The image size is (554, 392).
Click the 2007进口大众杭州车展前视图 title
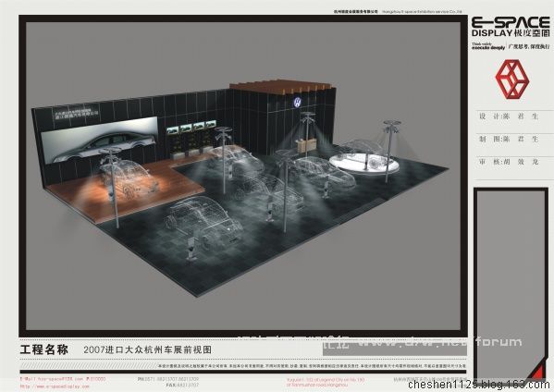[x=148, y=349]
